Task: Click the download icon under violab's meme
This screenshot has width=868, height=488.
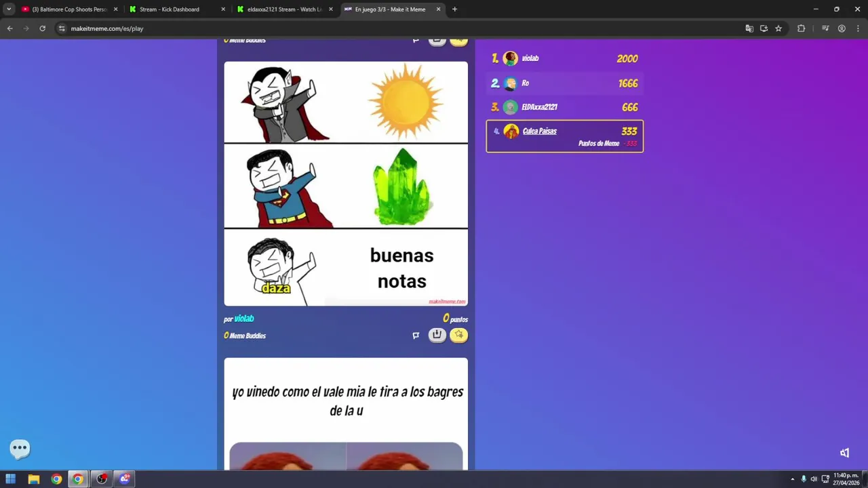Action: 437,335
